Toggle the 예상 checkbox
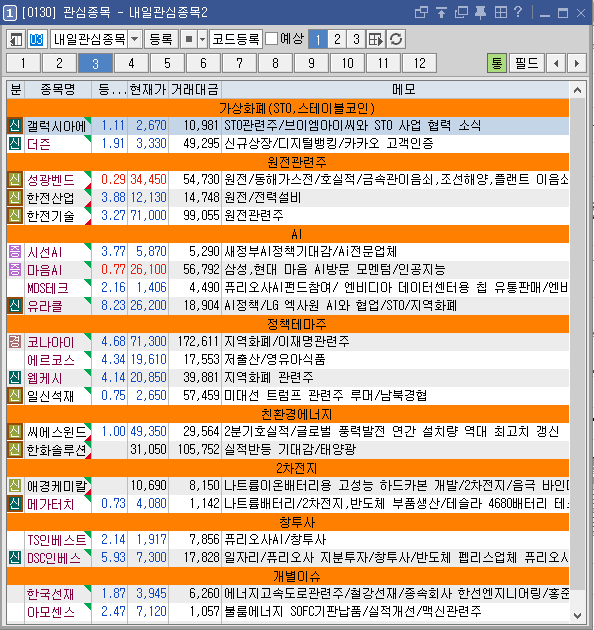This screenshot has width=594, height=630. pyautogui.click(x=272, y=39)
